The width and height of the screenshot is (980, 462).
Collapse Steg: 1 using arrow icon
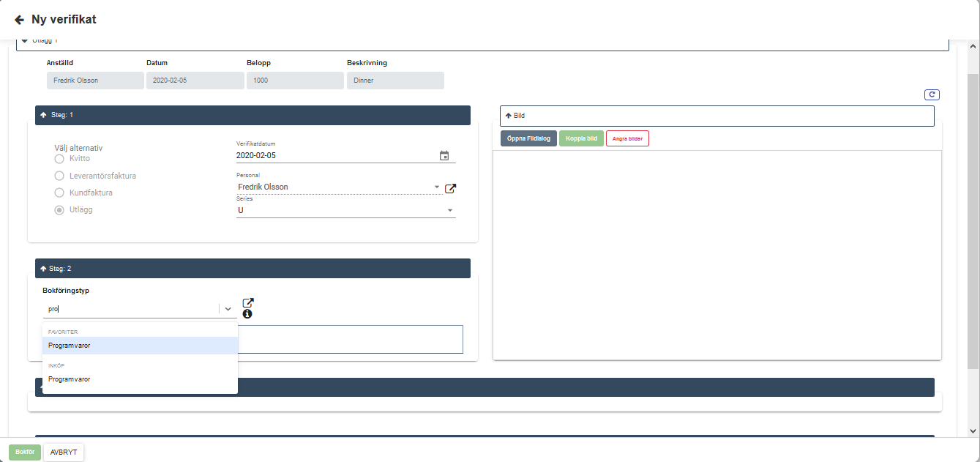pyautogui.click(x=43, y=116)
